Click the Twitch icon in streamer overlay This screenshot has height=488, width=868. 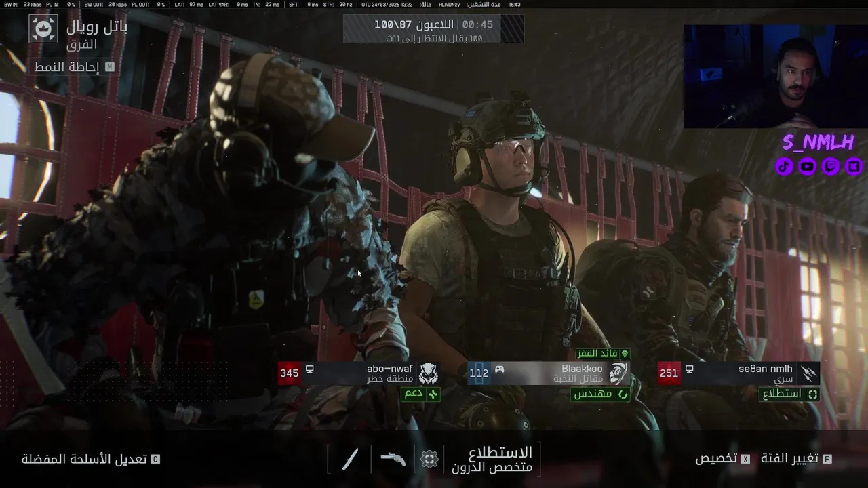tap(831, 166)
